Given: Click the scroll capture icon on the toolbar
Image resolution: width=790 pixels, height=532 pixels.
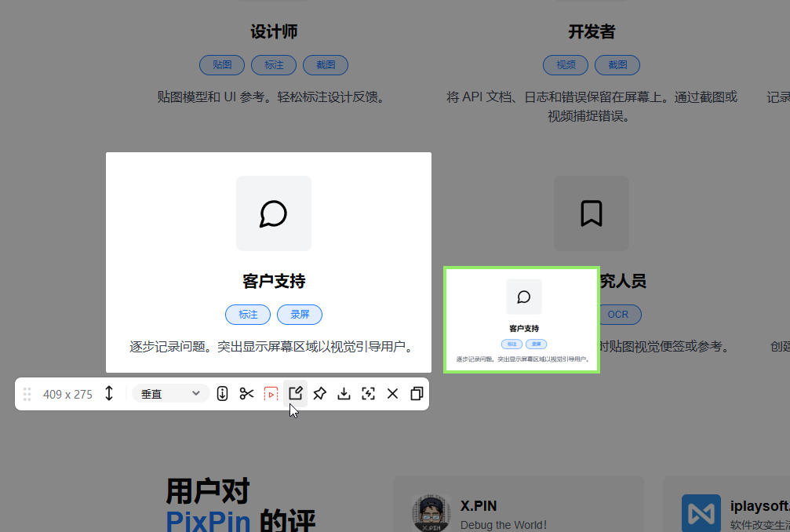Looking at the screenshot, I should tap(222, 393).
